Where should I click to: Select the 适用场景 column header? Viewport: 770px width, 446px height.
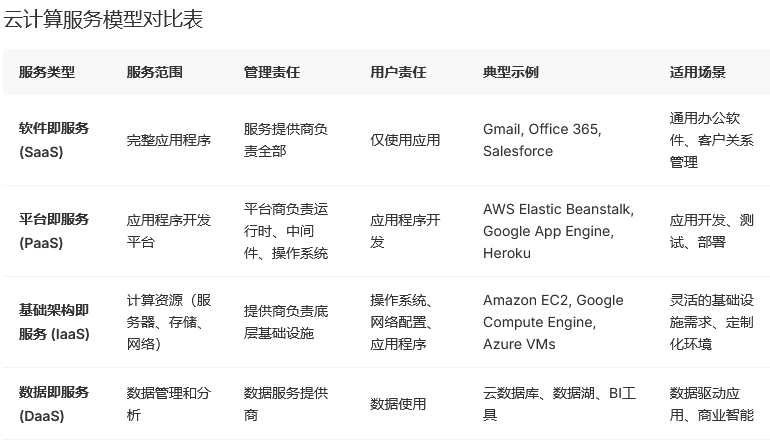[698, 72]
